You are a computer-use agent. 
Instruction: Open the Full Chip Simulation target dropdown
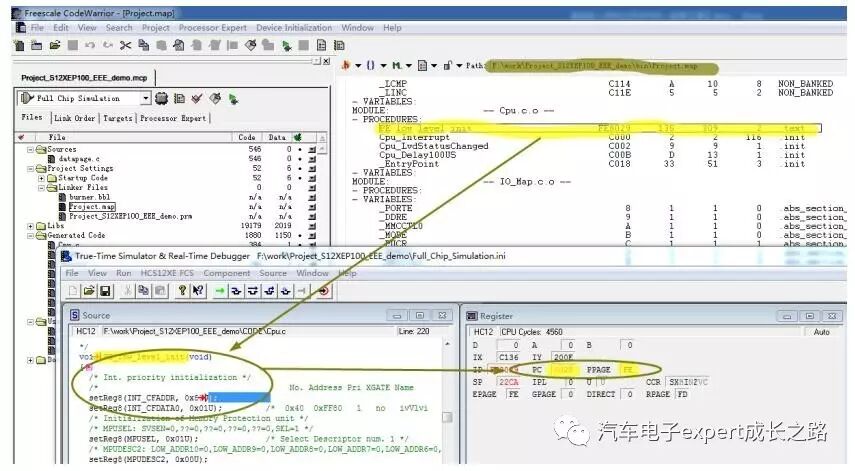pyautogui.click(x=145, y=98)
